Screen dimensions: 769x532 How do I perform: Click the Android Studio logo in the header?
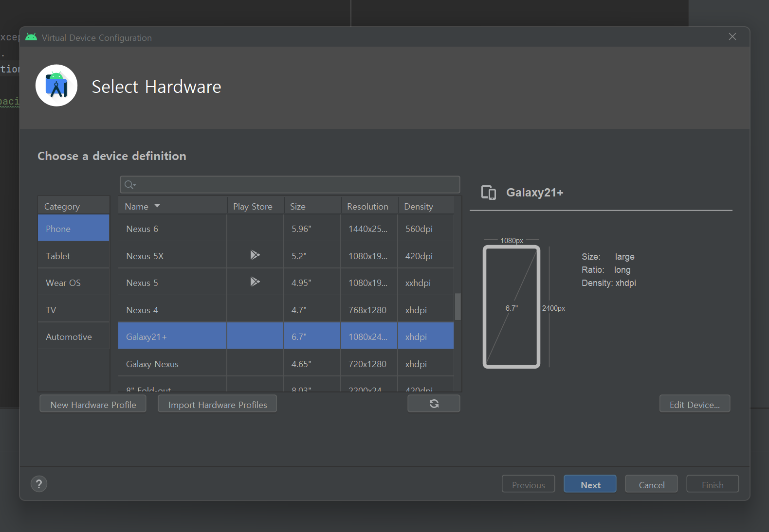pos(56,86)
